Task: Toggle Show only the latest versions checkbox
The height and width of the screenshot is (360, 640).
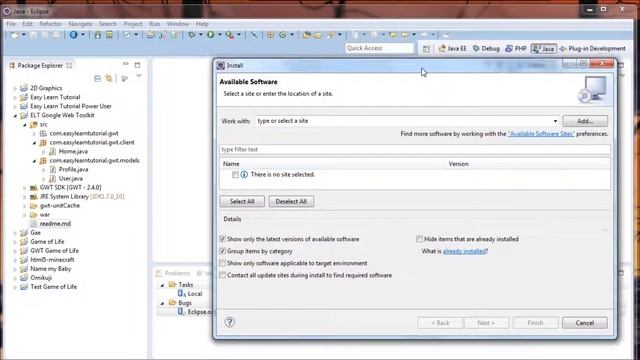Action: pos(222,239)
